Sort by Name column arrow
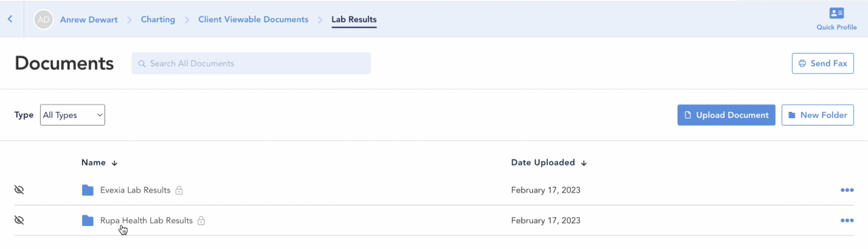 point(115,163)
